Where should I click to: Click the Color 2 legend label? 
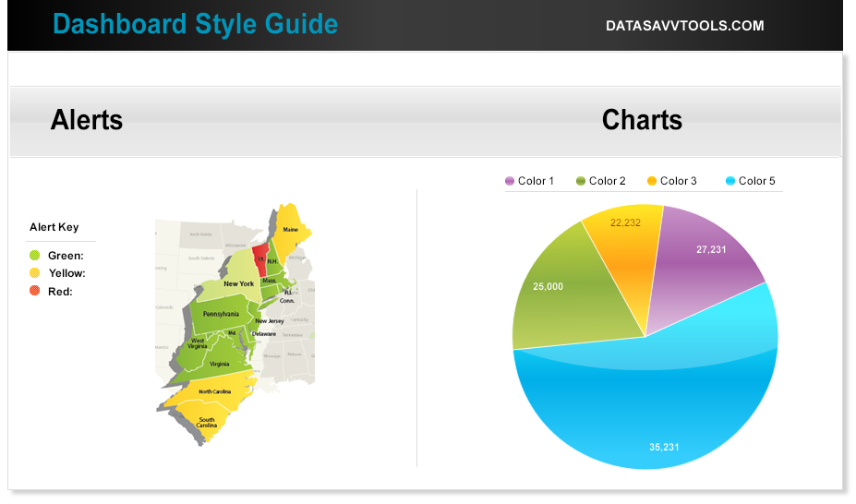click(607, 181)
